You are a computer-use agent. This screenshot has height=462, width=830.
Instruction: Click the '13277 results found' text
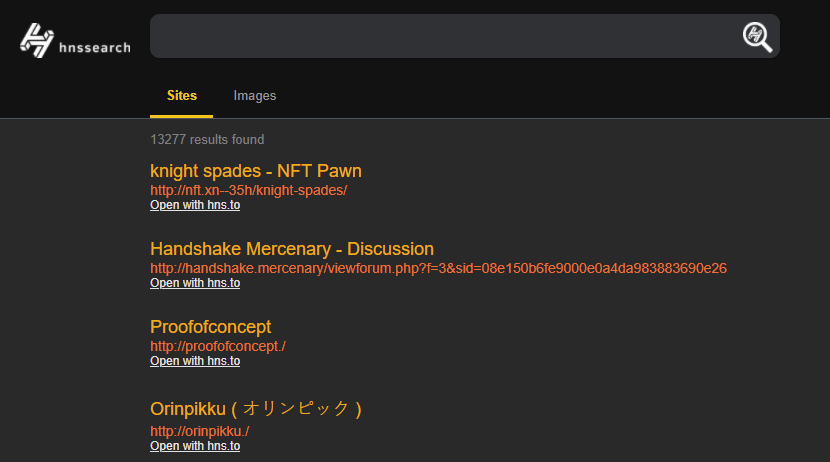coord(207,140)
